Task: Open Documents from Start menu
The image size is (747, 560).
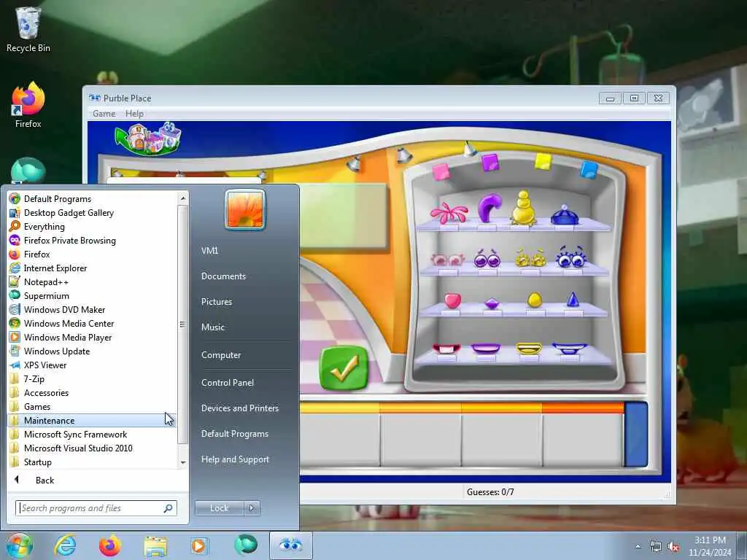Action: click(223, 276)
